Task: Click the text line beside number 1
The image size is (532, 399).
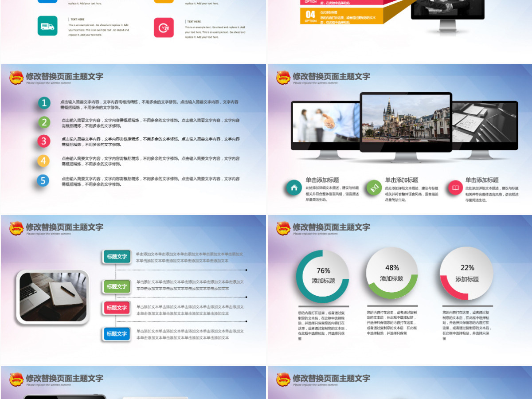Action: 150,105
